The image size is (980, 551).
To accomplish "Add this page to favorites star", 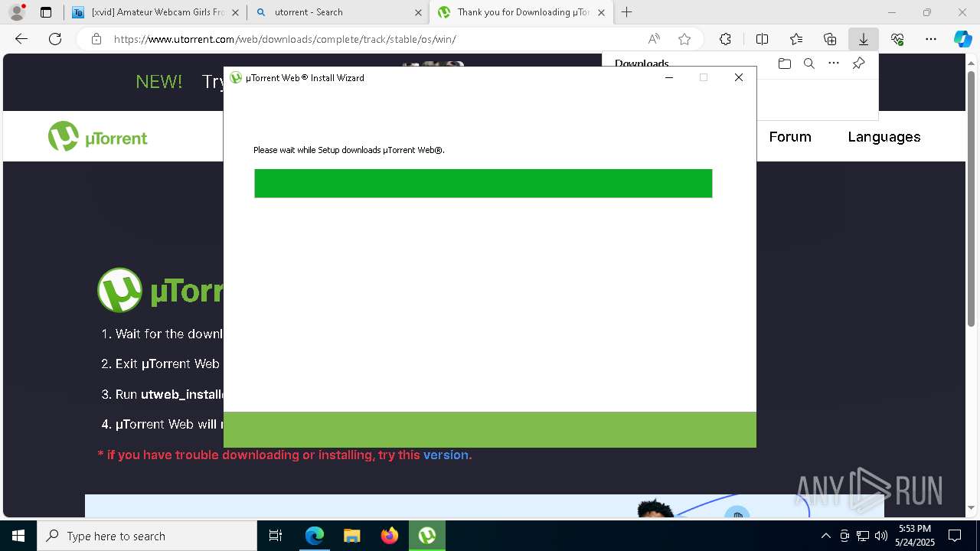I will point(684,39).
